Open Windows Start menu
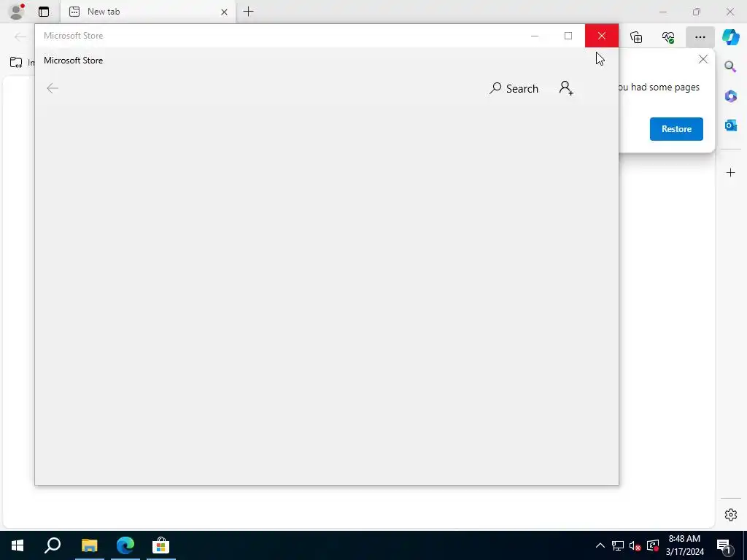This screenshot has height=560, width=747. (x=18, y=545)
